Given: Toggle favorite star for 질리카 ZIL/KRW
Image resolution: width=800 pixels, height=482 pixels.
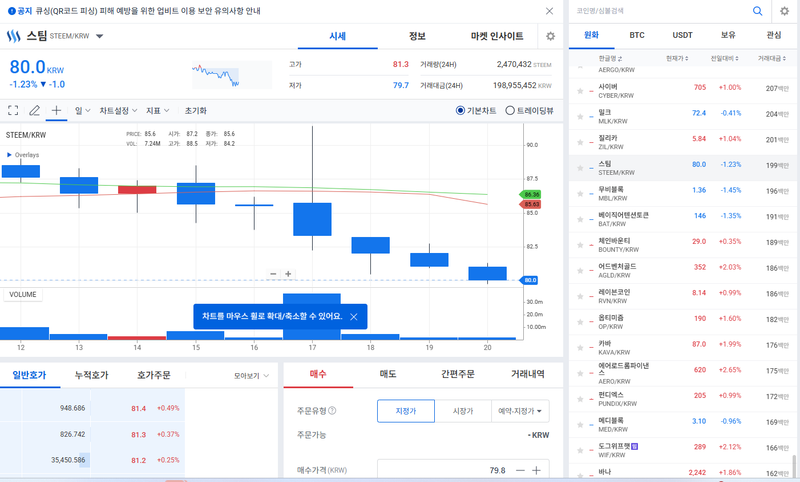Looking at the screenshot, I should tap(580, 142).
